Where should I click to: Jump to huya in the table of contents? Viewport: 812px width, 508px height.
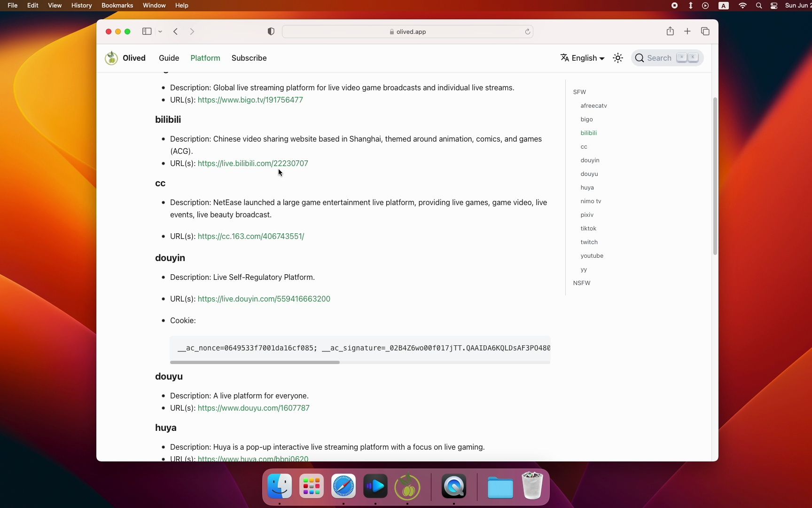click(587, 188)
